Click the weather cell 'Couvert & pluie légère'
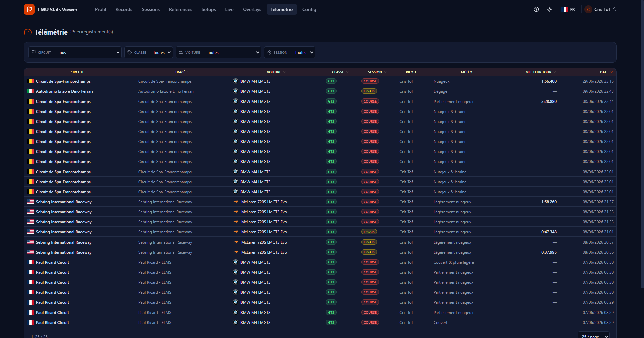644x338 pixels. (453, 262)
